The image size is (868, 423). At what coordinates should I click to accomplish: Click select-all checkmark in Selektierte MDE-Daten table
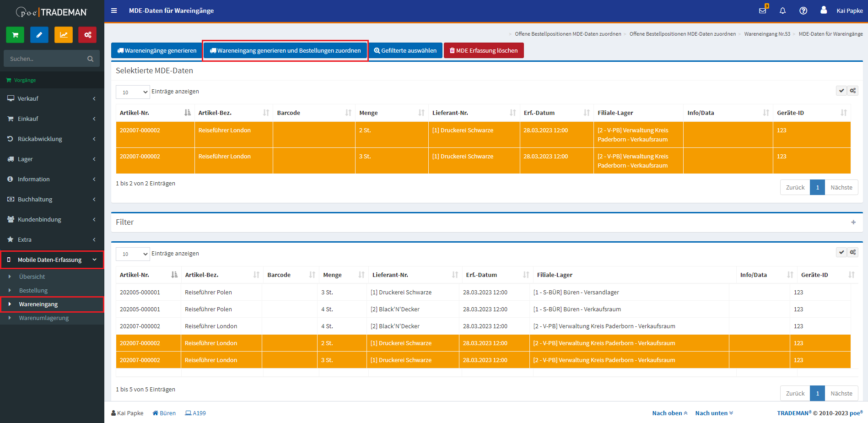[x=841, y=91]
